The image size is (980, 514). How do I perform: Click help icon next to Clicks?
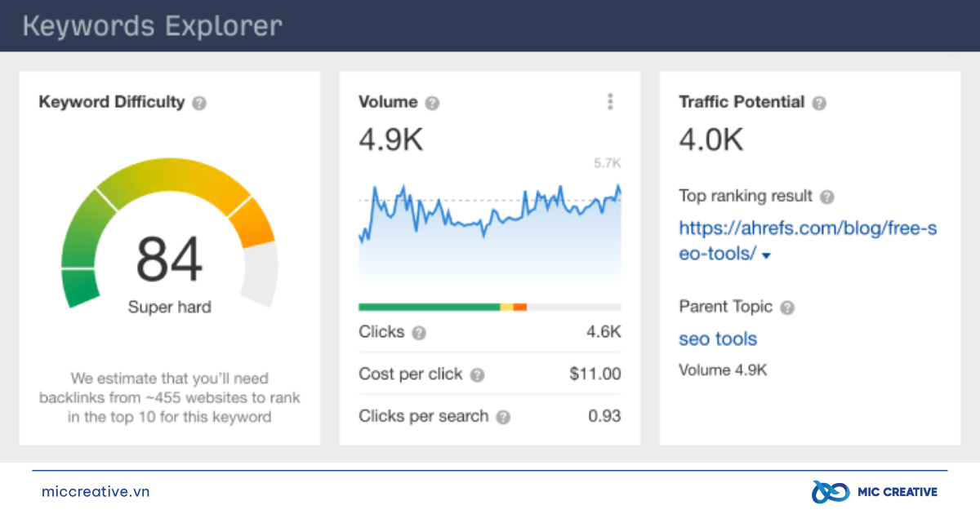419,333
